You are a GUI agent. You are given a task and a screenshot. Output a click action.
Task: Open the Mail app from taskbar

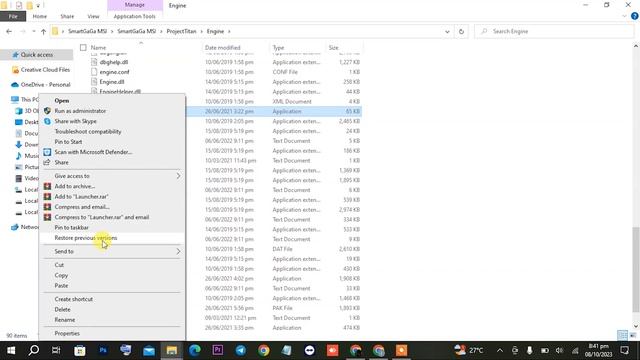tap(149, 350)
